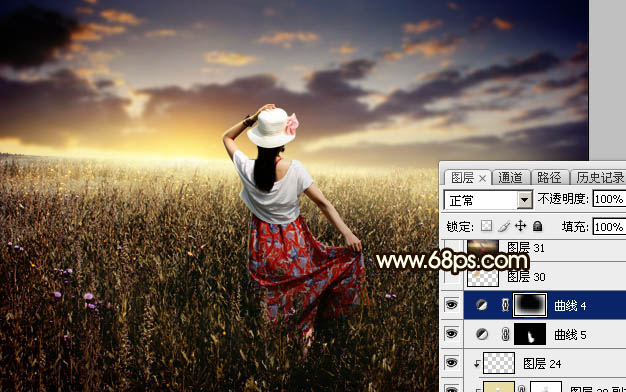Hide the 曲线 5 layer eye

coord(452,334)
